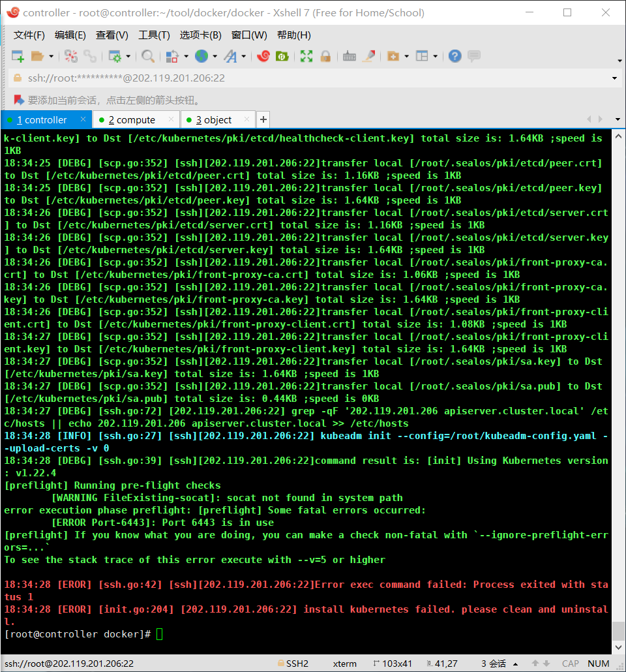
Task: Open the 查看(V) menu
Action: (x=112, y=35)
